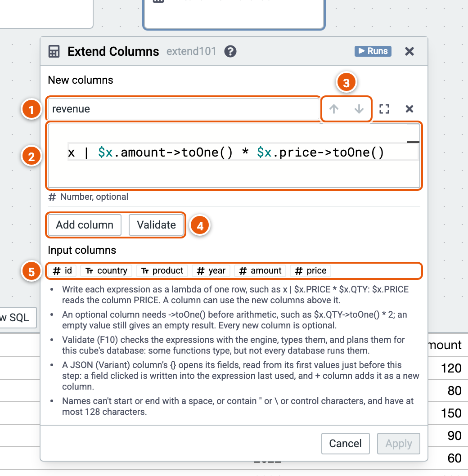468x476 pixels.
Task: Click the calculator icon beside Extend Columns
Action: coord(54,51)
